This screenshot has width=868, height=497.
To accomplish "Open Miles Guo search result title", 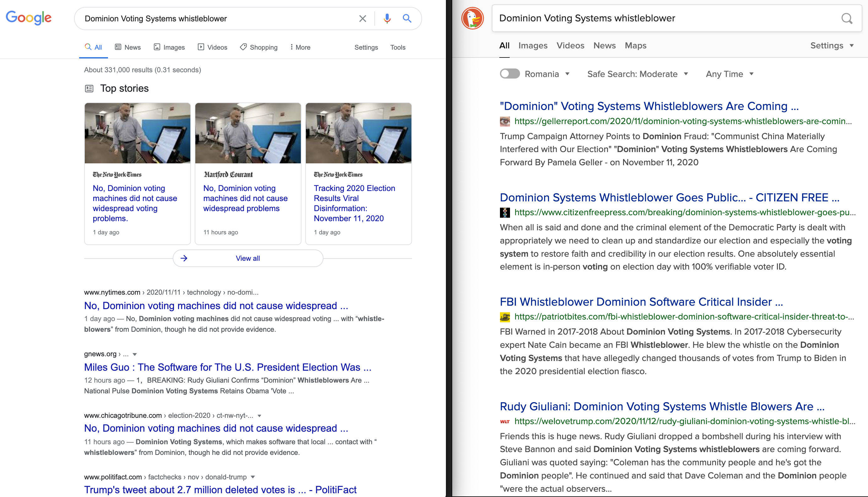I will [x=228, y=367].
